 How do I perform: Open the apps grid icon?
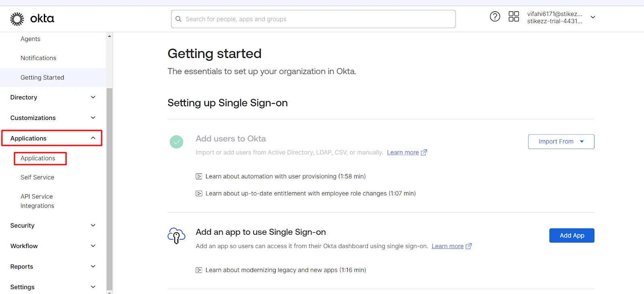coord(514,17)
